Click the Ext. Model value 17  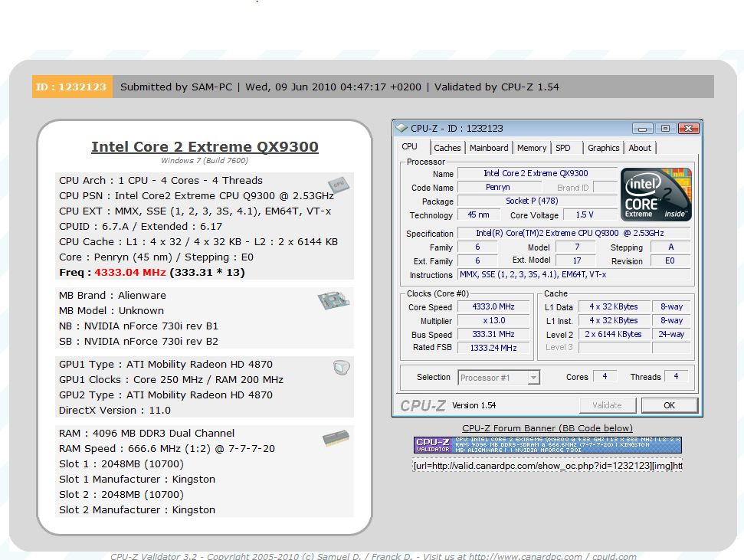pos(576,260)
